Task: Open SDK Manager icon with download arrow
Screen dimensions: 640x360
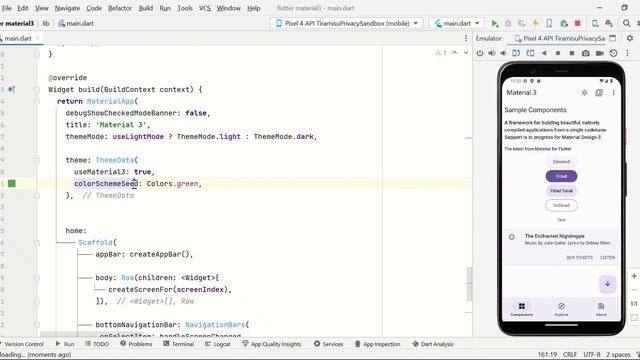Action: click(x=609, y=24)
